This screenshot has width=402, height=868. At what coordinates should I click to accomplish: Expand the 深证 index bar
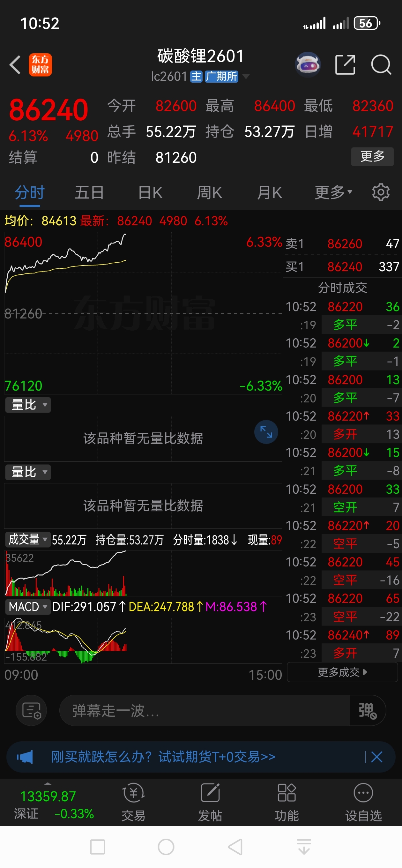pos(48,784)
